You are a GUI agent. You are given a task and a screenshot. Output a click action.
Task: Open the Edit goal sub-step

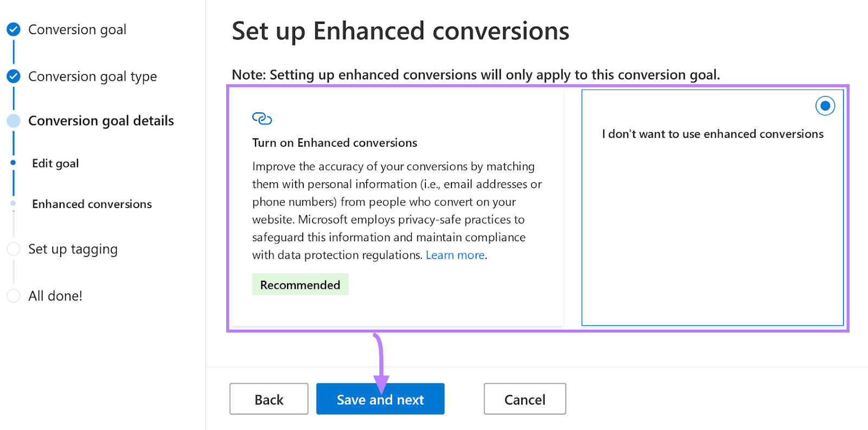pos(55,163)
